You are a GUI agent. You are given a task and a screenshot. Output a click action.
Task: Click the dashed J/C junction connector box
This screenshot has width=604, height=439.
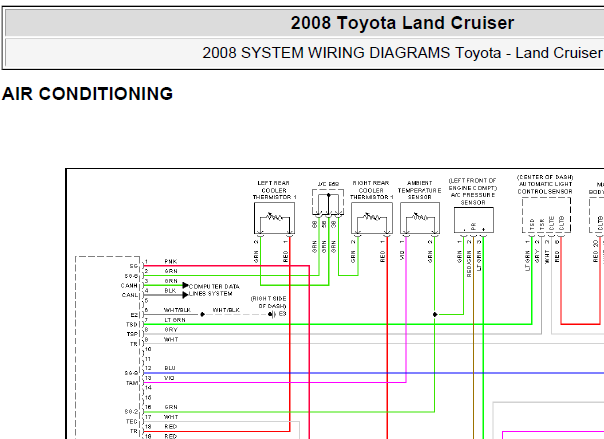tap(328, 202)
